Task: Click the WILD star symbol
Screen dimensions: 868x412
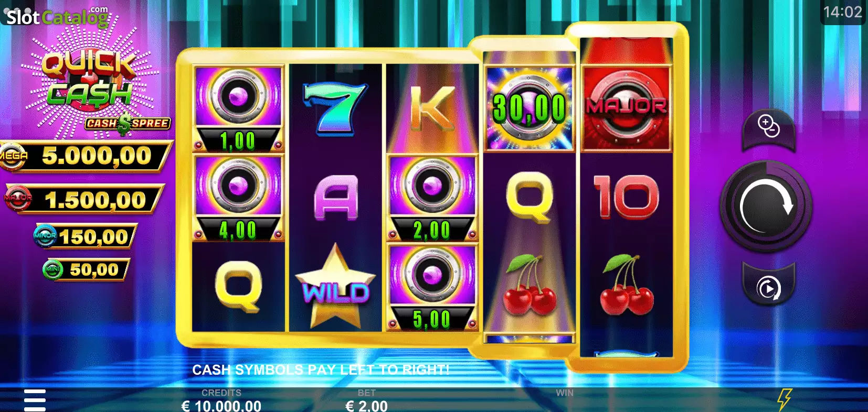Action: pos(335,287)
